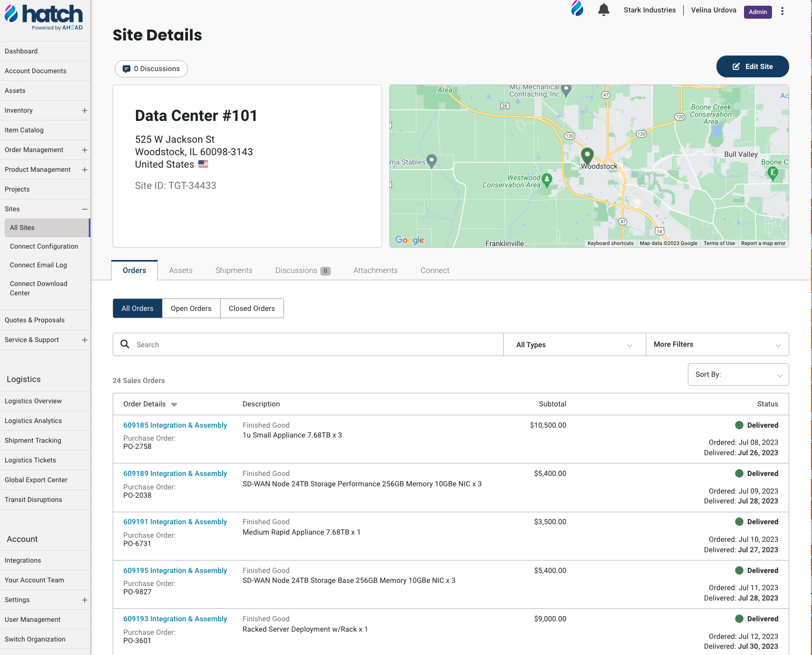
Task: Click Terms of Use on map
Action: click(x=719, y=243)
